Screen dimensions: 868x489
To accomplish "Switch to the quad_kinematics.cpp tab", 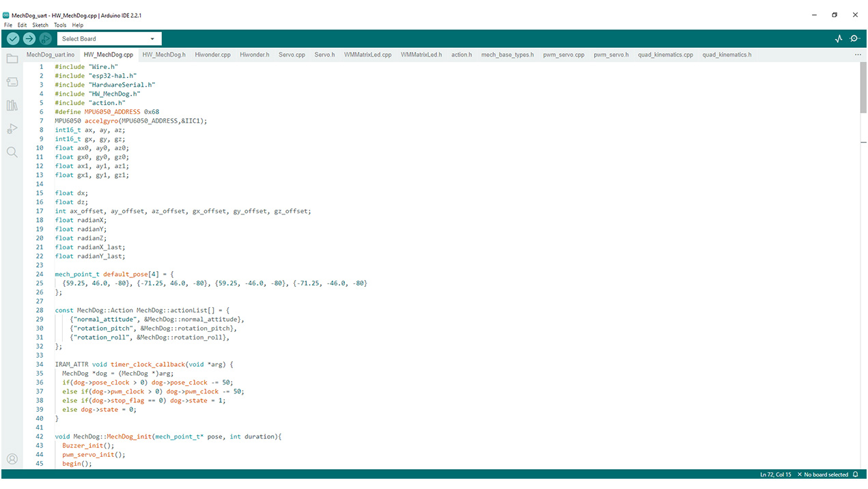I will [x=665, y=55].
